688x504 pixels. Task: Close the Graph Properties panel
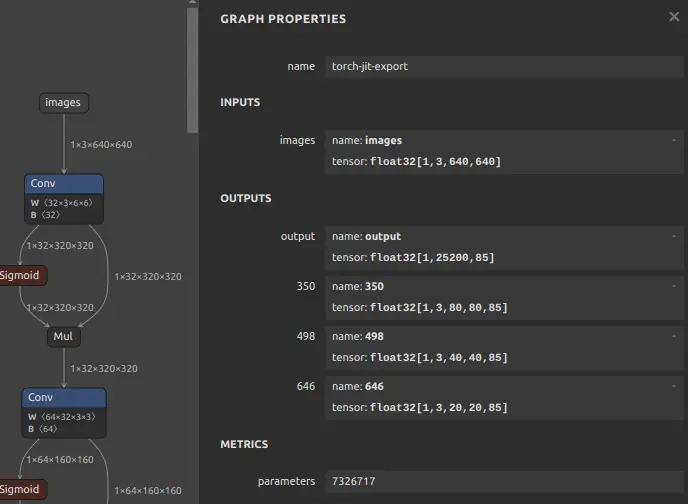(674, 17)
